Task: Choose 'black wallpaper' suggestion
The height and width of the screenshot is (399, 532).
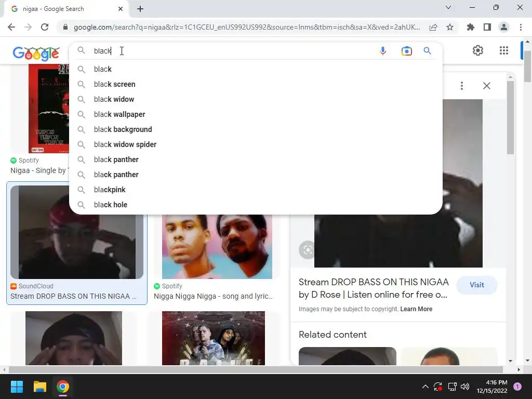Action: tap(256, 114)
